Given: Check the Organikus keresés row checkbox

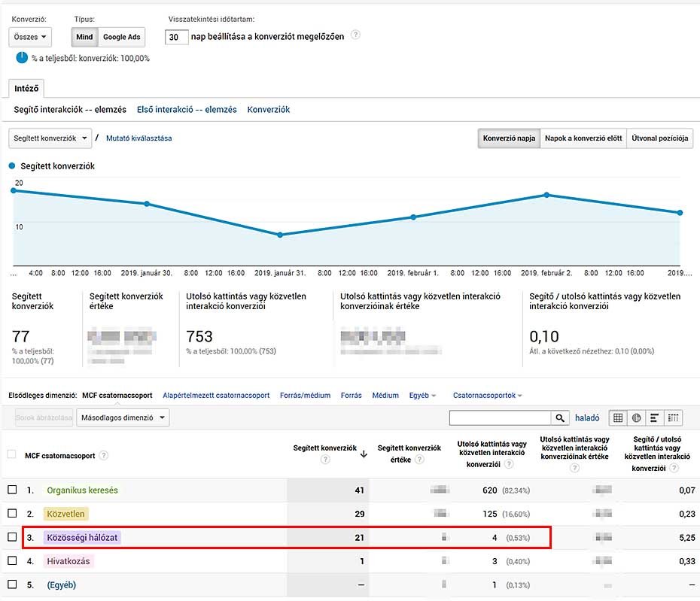Looking at the screenshot, I should 11,490.
